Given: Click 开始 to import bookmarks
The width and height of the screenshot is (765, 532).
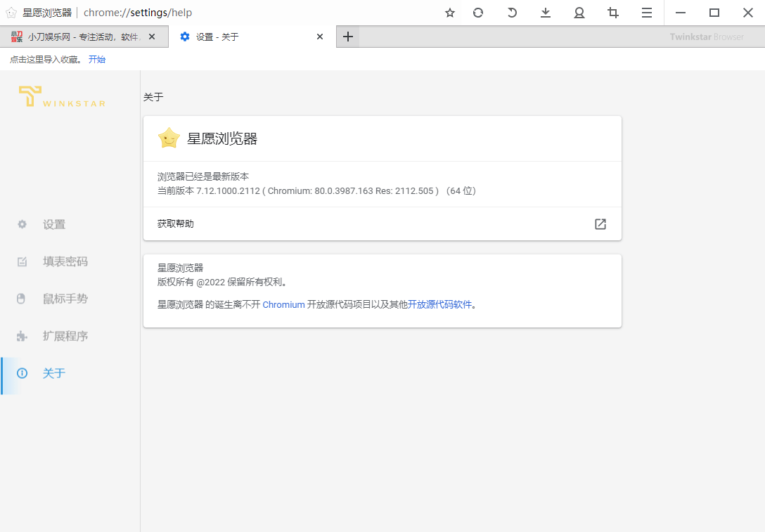Looking at the screenshot, I should (97, 59).
